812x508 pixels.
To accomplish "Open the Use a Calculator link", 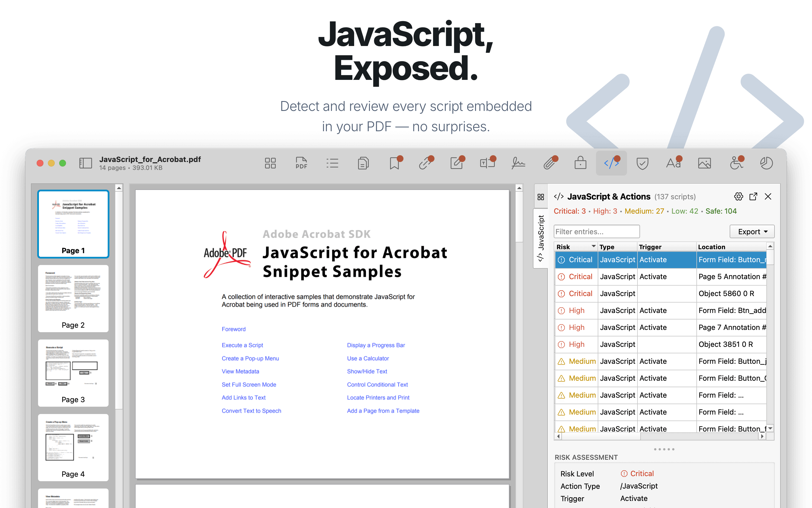I will tap(368, 358).
